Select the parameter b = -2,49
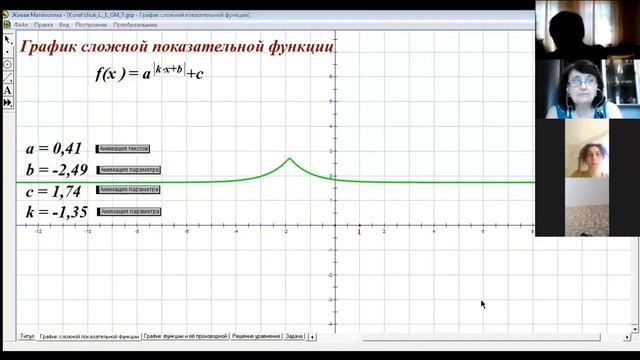Image resolution: width=640 pixels, height=360 pixels. tap(57, 170)
